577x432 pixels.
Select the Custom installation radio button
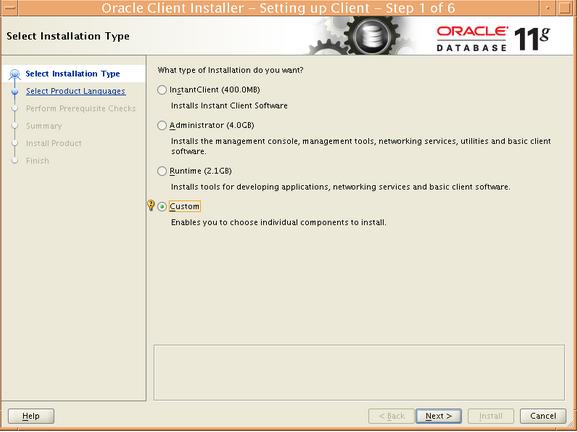click(x=162, y=206)
